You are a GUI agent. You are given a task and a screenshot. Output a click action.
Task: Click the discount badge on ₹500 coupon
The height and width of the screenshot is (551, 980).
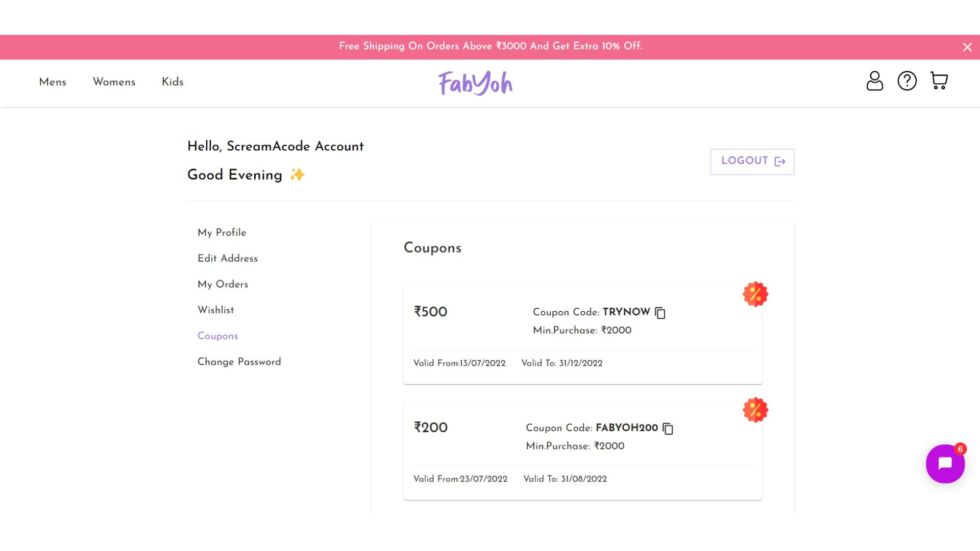[x=755, y=294]
